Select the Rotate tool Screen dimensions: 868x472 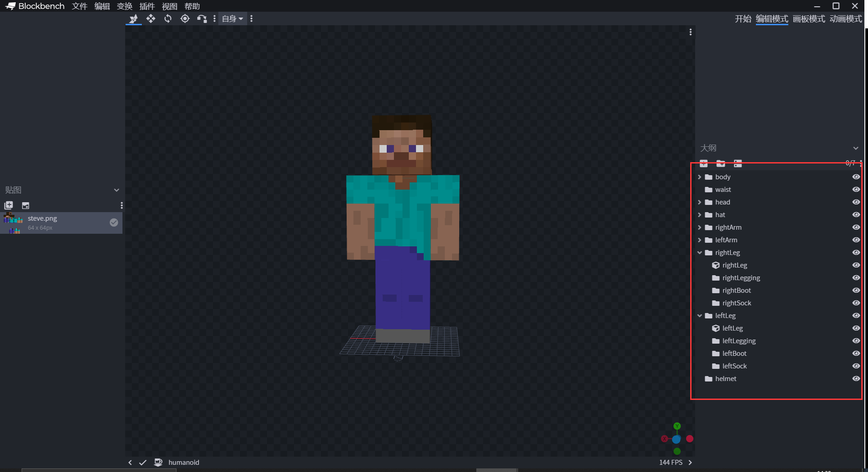(168, 18)
